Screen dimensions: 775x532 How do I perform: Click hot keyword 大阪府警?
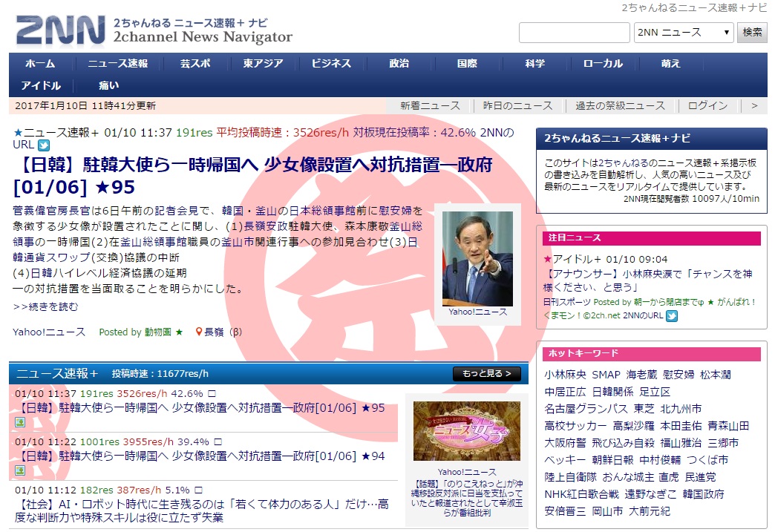[x=565, y=443]
